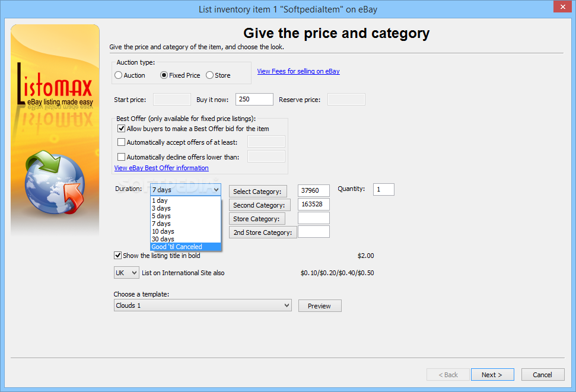Open the Clouds 1 template dropdown

(x=203, y=305)
